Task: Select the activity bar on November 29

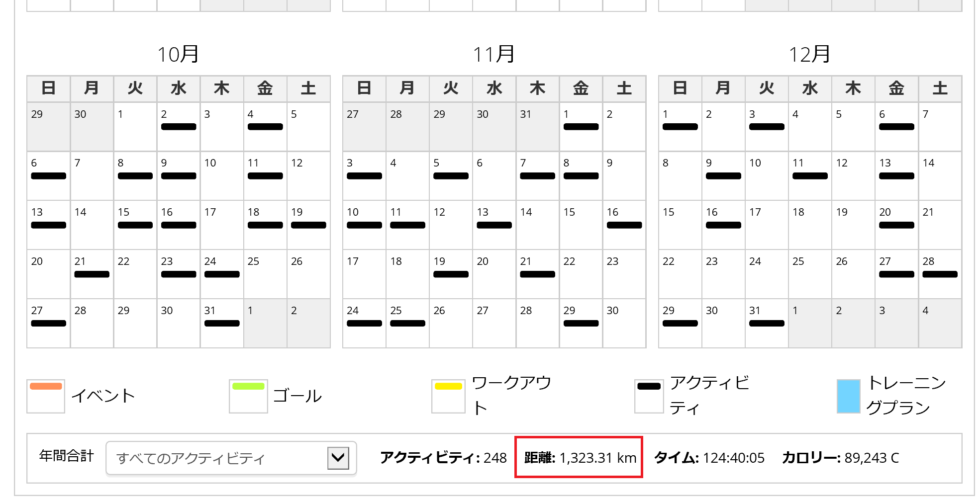Action: click(x=581, y=324)
